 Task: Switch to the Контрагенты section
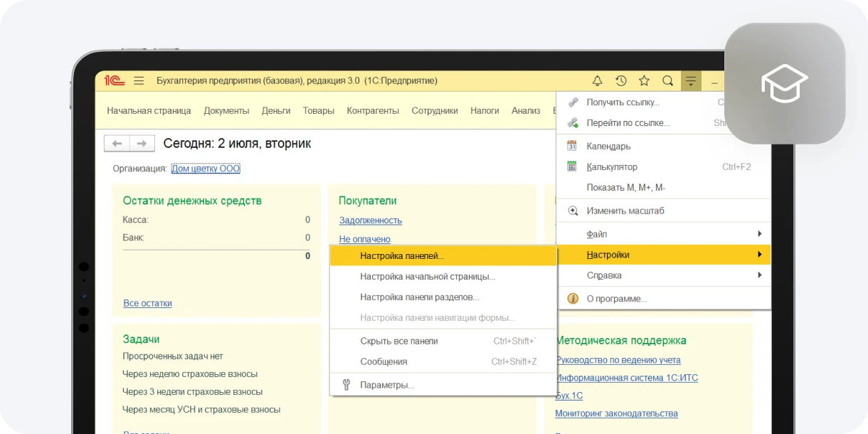tap(373, 111)
